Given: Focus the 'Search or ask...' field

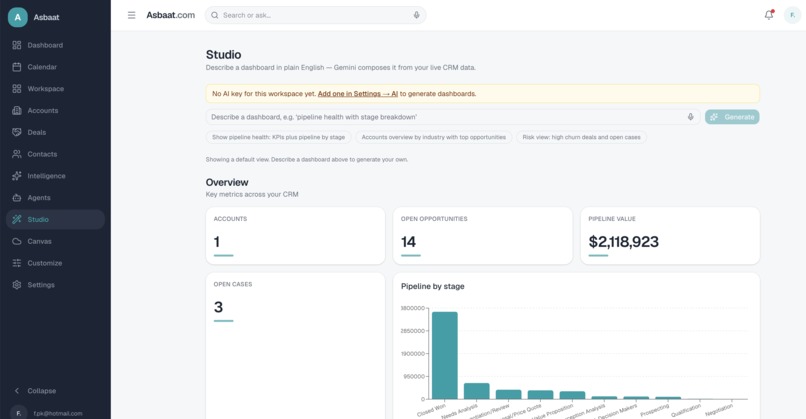Looking at the screenshot, I should click(x=316, y=15).
